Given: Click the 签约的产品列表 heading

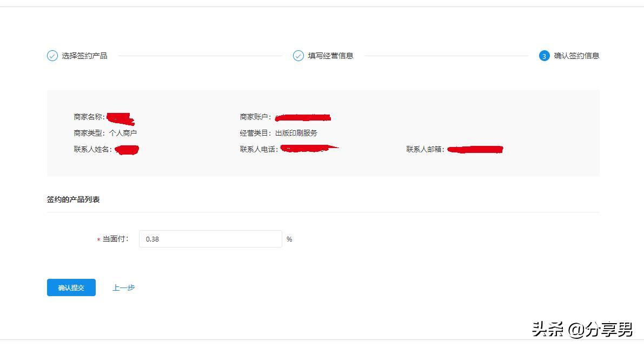Looking at the screenshot, I should [x=73, y=199].
